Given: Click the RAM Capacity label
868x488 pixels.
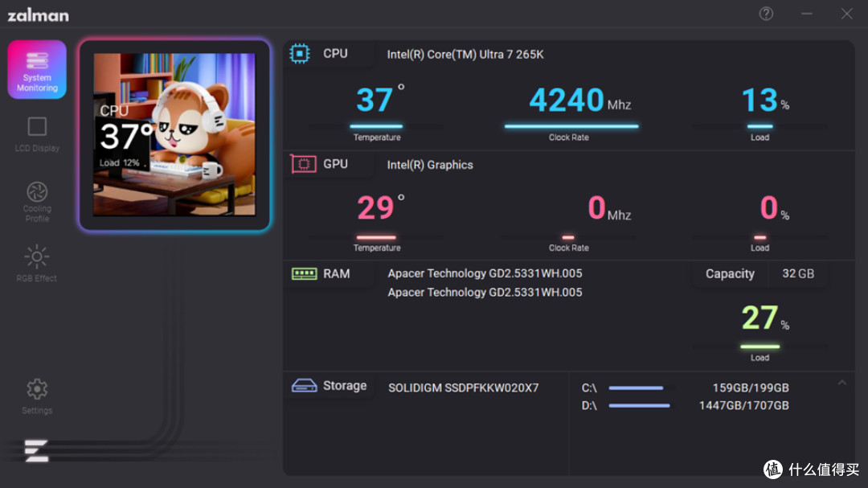Looking at the screenshot, I should (730, 273).
